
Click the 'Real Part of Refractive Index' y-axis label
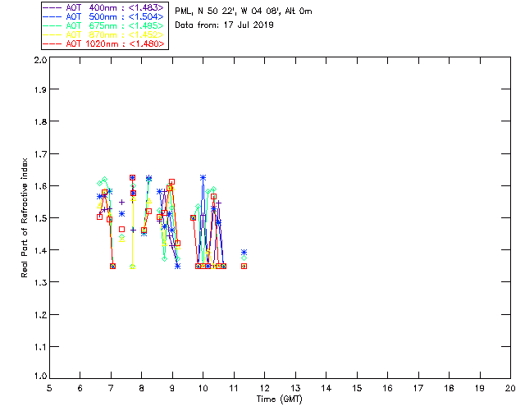[x=25, y=217]
